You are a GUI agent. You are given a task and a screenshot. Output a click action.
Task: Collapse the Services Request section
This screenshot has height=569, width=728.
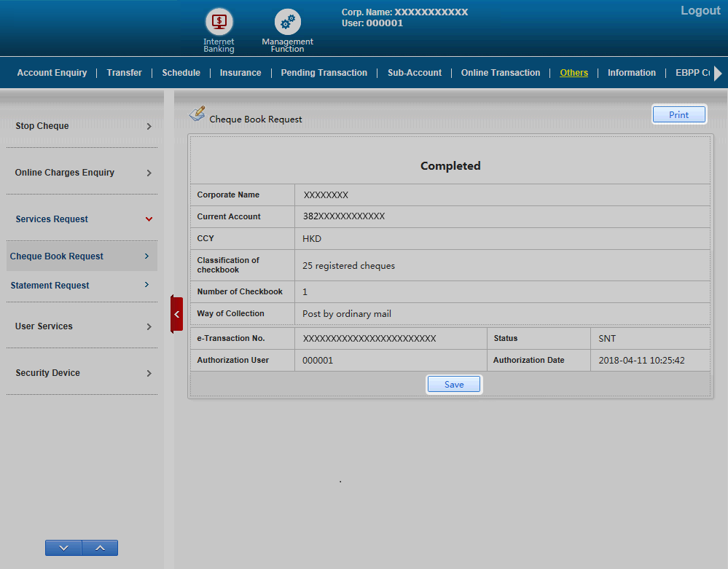click(x=82, y=219)
